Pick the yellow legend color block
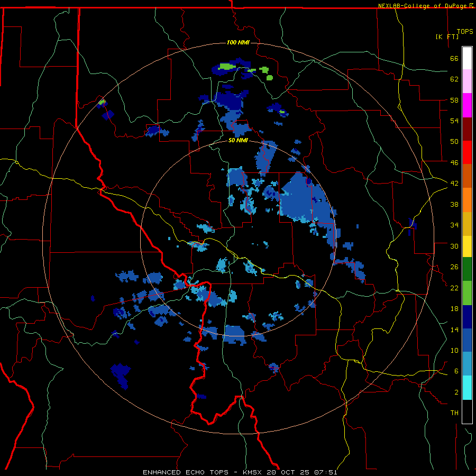This screenshot has height=476, width=476. (x=467, y=246)
